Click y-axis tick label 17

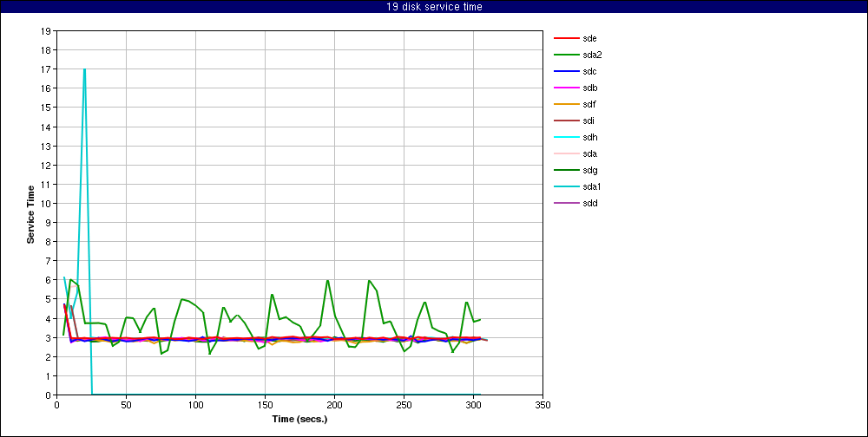(47, 69)
